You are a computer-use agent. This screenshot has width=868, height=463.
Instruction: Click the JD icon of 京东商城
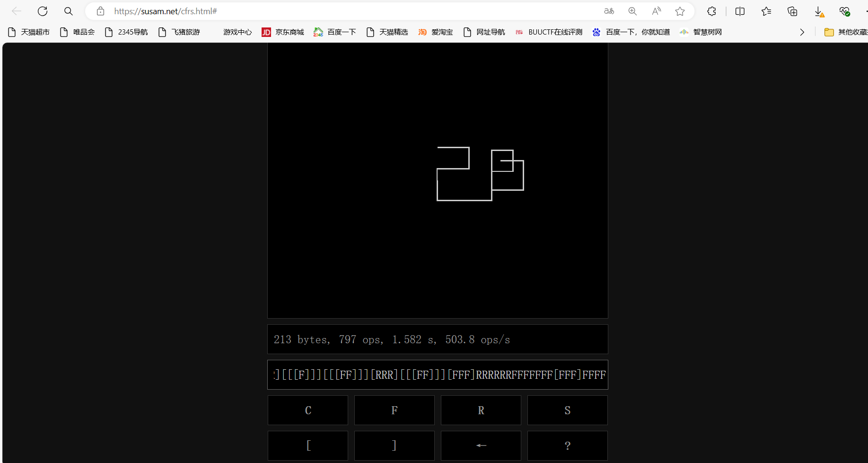tap(266, 32)
